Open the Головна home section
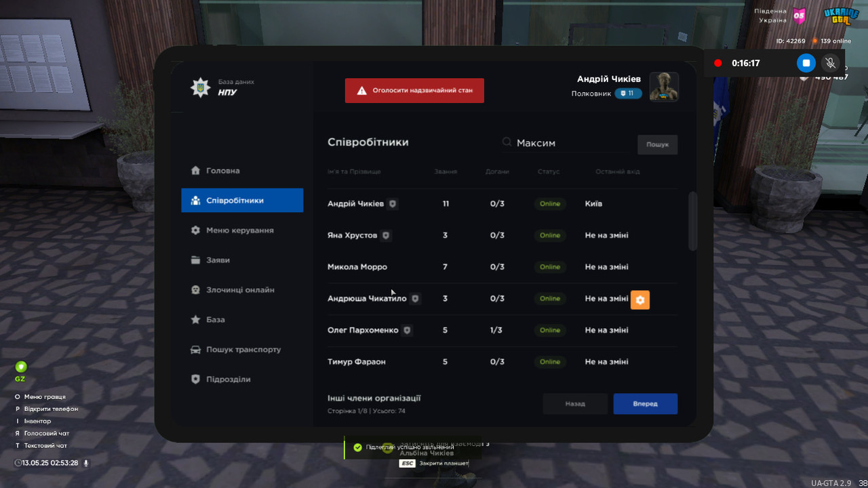The image size is (868, 488). tap(216, 171)
